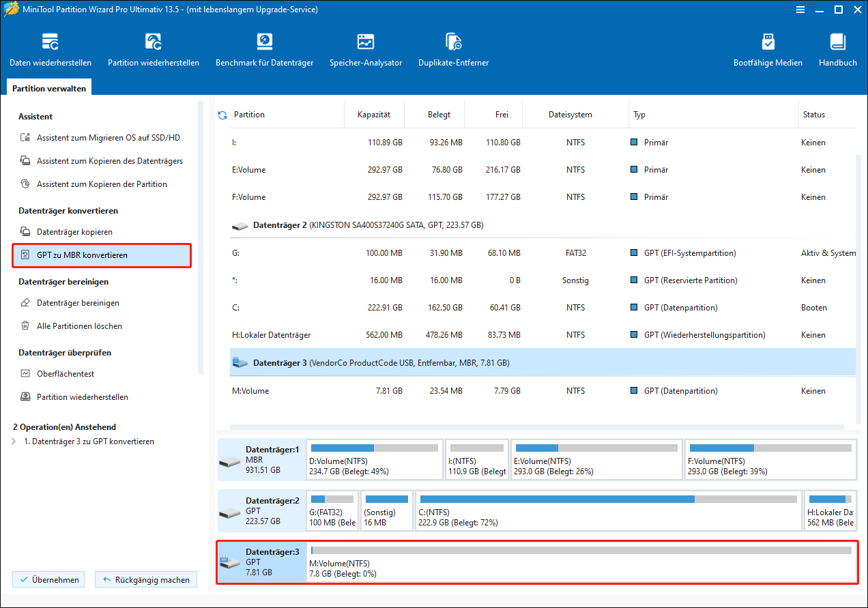Open the hamburger menu
Image resolution: width=868 pixels, height=608 pixels.
pyautogui.click(x=800, y=10)
